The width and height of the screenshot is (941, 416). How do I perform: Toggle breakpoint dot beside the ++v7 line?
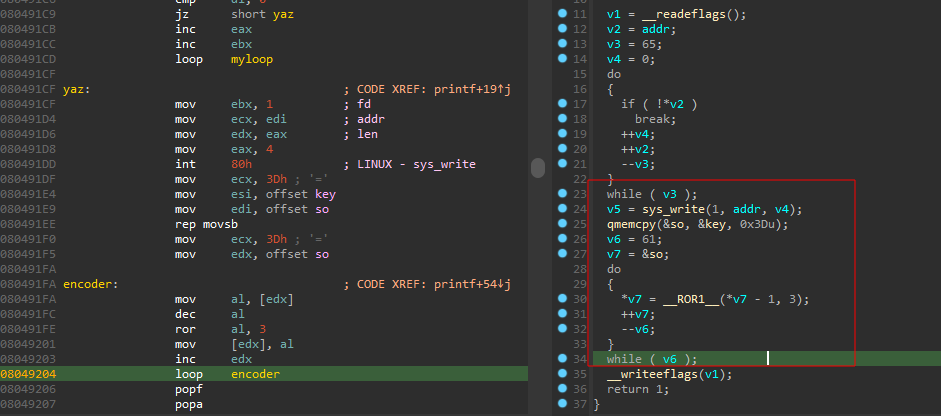click(x=562, y=313)
